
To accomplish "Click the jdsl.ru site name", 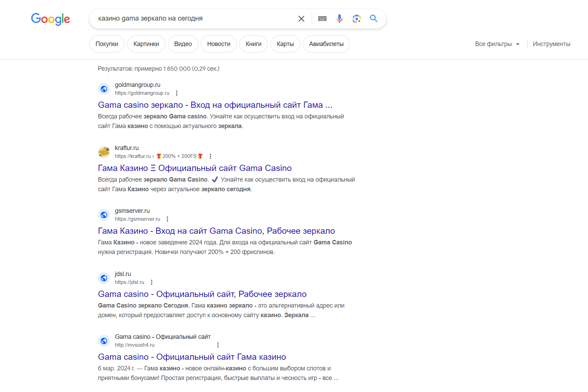I will [x=123, y=274].
